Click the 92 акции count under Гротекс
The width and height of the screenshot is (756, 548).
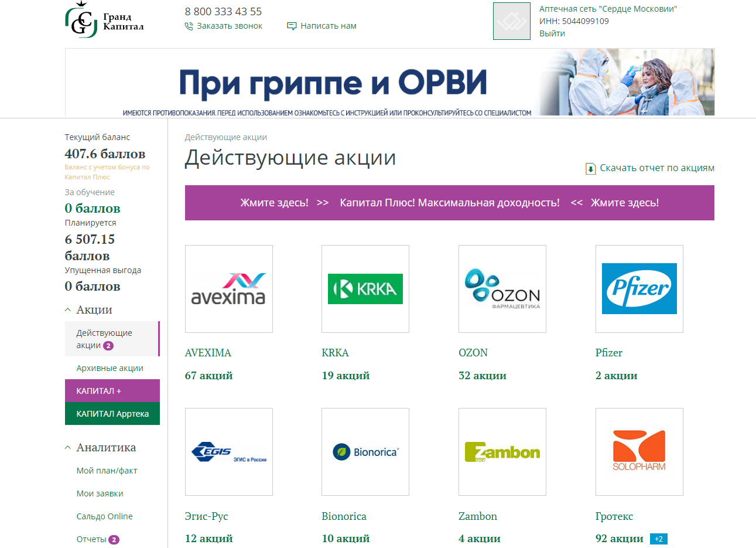(x=620, y=539)
